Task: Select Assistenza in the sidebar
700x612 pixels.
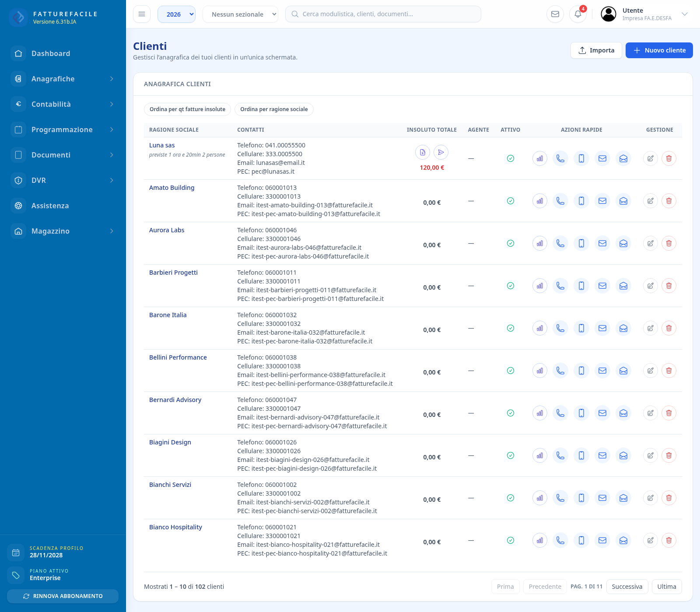Action: 63,206
